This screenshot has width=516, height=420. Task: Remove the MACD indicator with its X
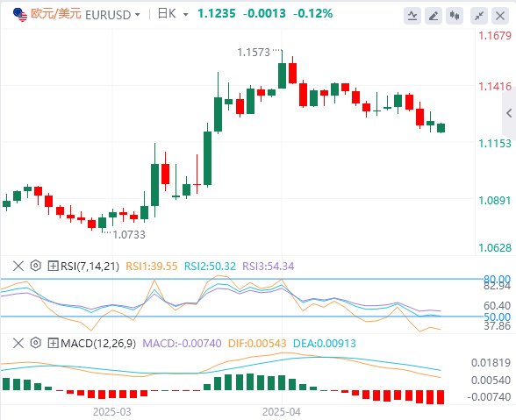coord(18,344)
